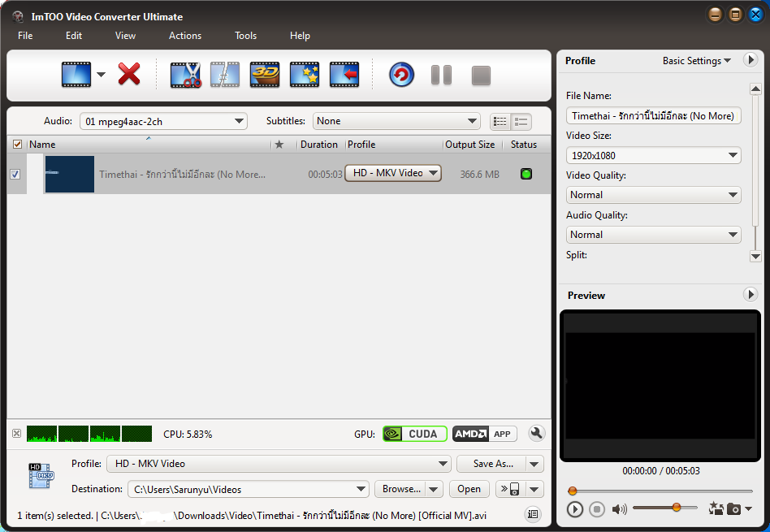Click the export to device icon
Viewport: 770px width, 532px height.
tap(511, 489)
